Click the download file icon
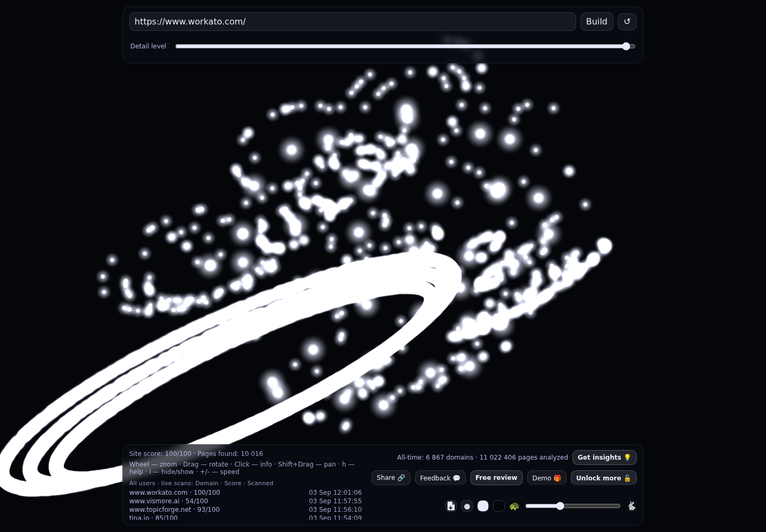Viewport: 766px width, 532px height. [451, 506]
